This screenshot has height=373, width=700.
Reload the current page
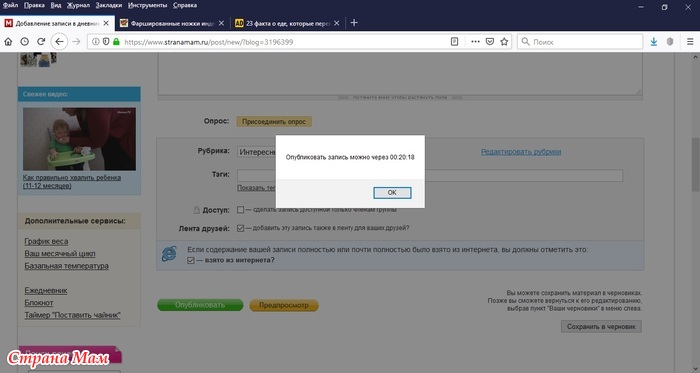point(41,41)
